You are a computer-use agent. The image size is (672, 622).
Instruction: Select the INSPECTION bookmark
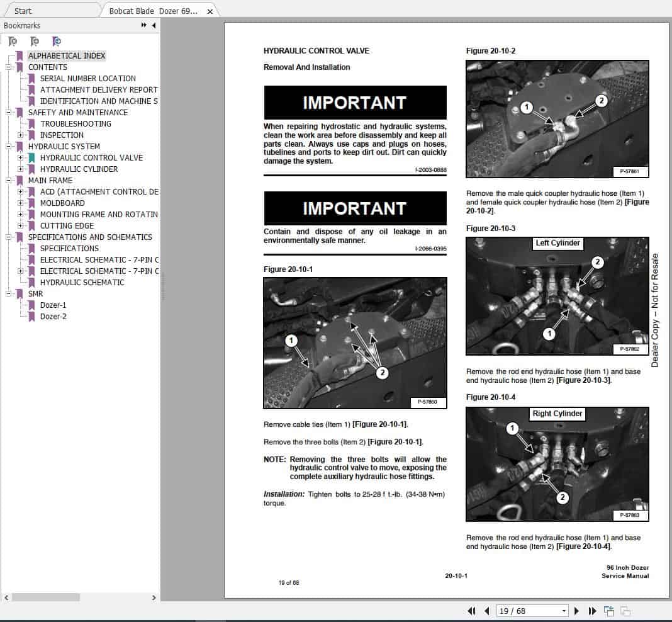point(62,135)
